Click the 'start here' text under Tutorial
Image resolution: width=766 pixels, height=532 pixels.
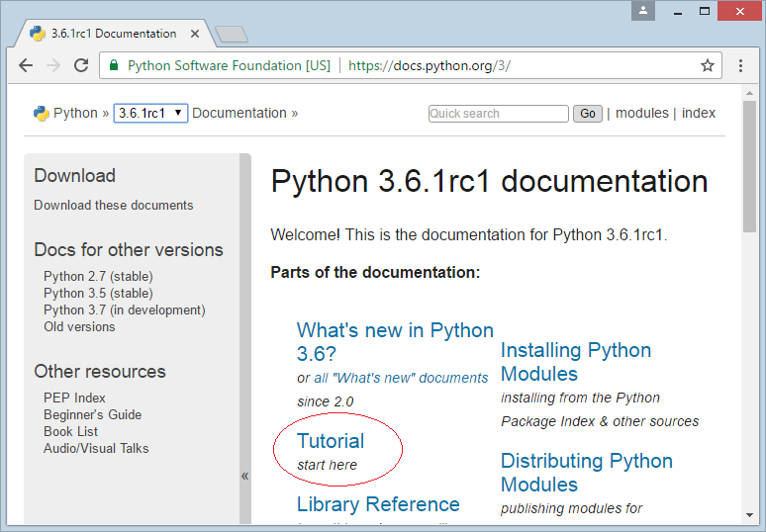[x=327, y=465]
